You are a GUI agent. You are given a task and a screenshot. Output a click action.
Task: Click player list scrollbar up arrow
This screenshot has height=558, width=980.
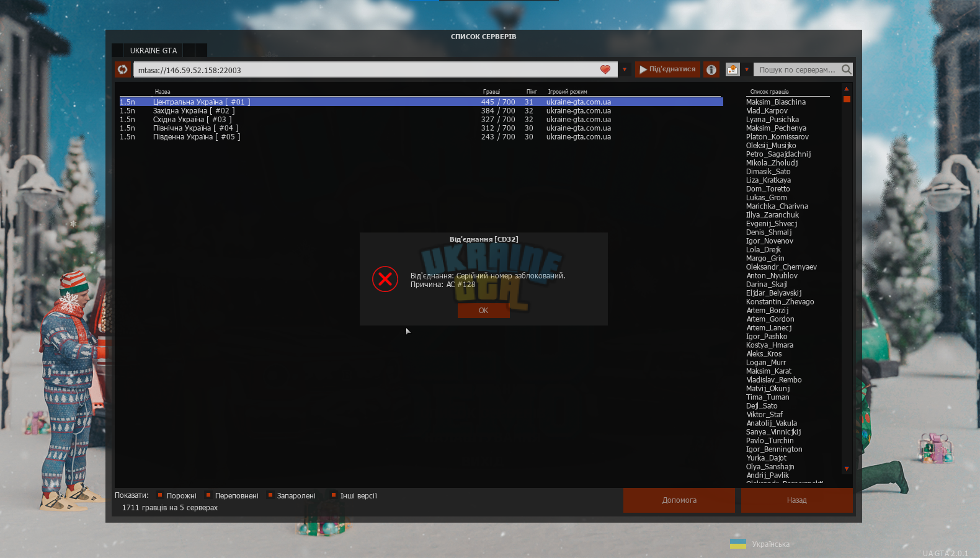(847, 89)
